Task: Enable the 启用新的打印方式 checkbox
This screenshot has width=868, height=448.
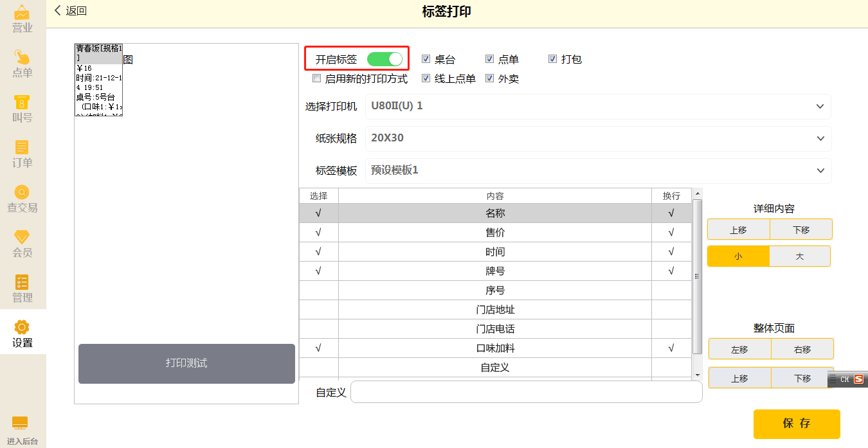Action: pos(316,78)
